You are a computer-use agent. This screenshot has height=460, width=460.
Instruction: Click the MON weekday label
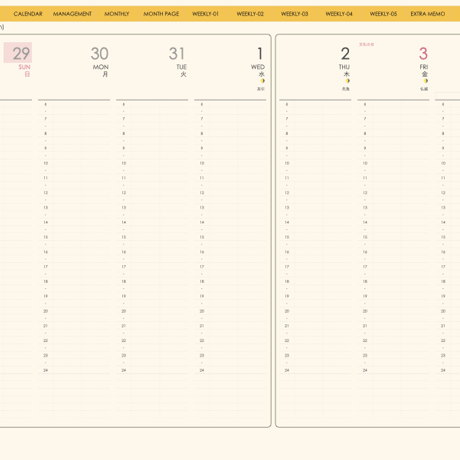click(101, 67)
